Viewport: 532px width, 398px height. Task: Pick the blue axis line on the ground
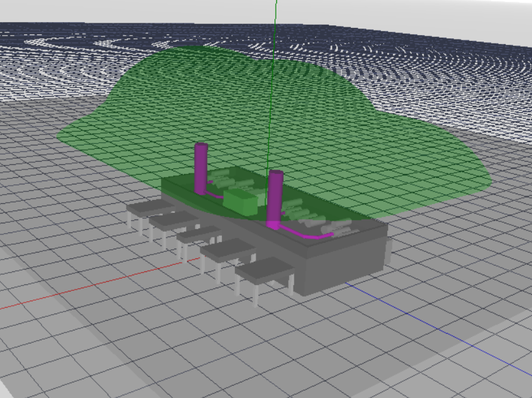(x=438, y=329)
